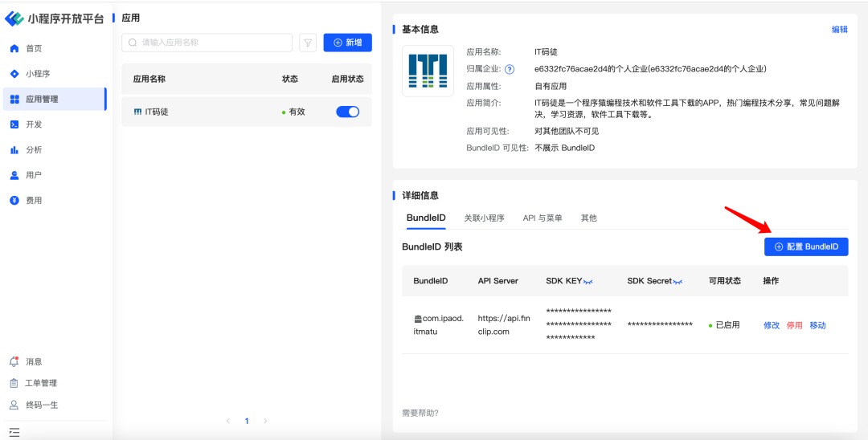The image size is (868, 440).
Task: Collapse the sidebar with the bottom menu icon
Action: click(x=14, y=432)
